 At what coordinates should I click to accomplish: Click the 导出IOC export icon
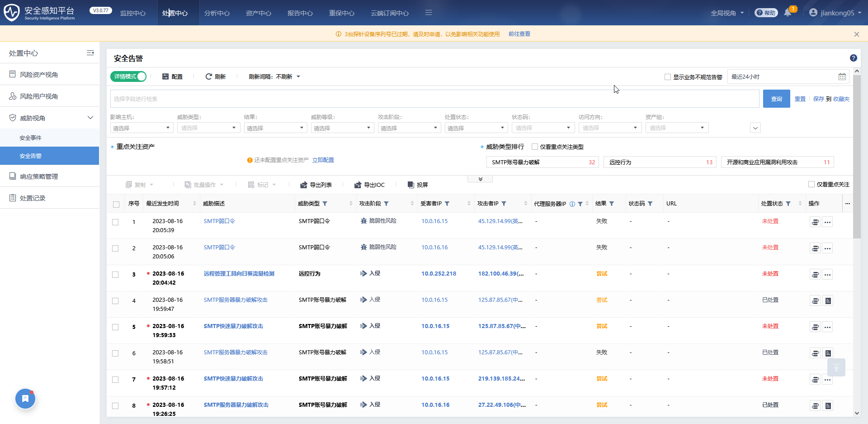[x=358, y=185]
